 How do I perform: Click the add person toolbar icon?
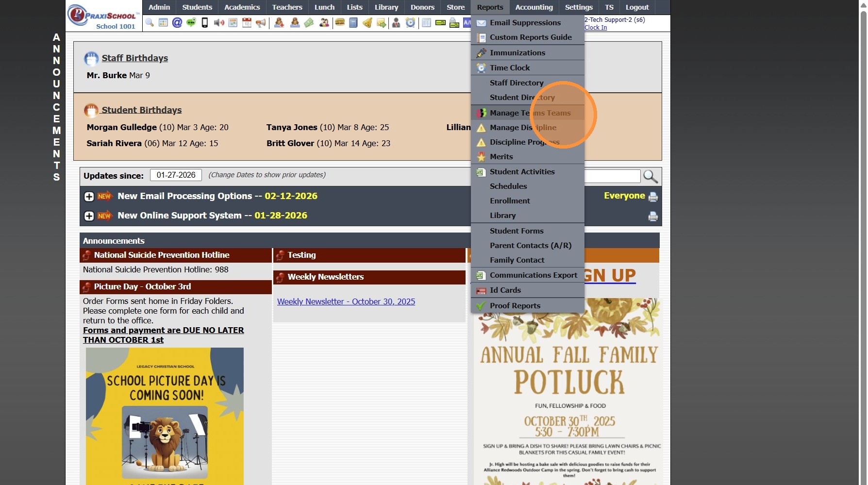pos(279,23)
